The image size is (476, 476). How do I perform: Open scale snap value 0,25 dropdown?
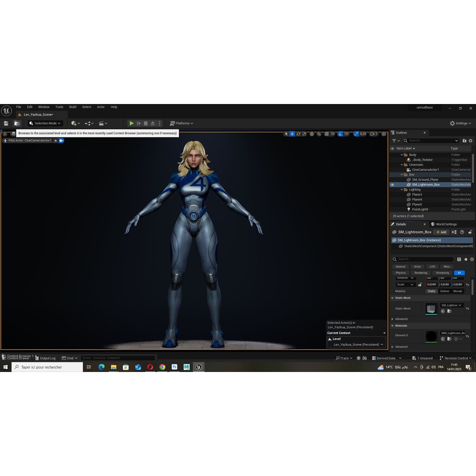coord(363,134)
